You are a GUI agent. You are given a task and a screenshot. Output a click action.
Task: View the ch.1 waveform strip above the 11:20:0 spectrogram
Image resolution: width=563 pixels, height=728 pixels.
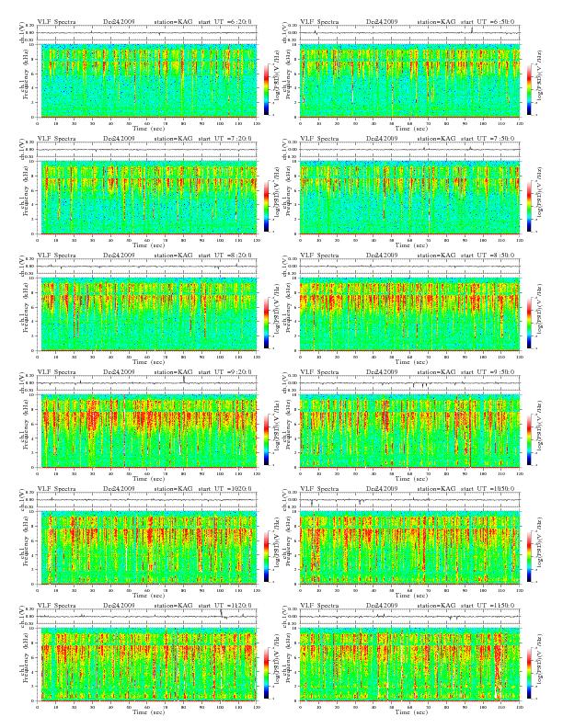[x=147, y=617]
